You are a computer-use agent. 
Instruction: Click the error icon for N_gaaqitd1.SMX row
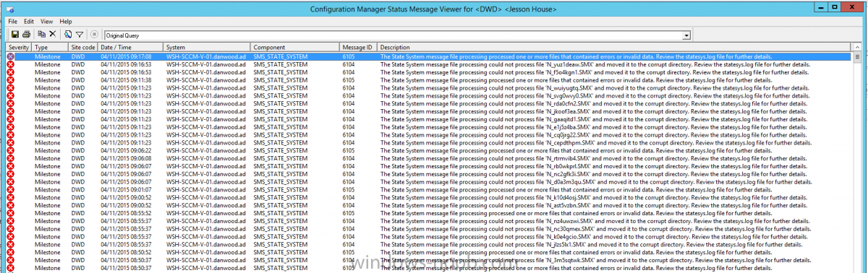11,119
